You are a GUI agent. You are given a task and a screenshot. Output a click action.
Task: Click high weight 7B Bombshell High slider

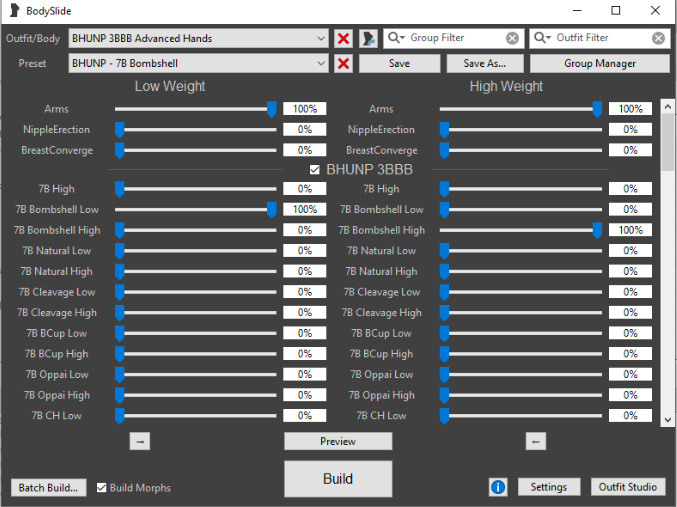tap(521, 230)
